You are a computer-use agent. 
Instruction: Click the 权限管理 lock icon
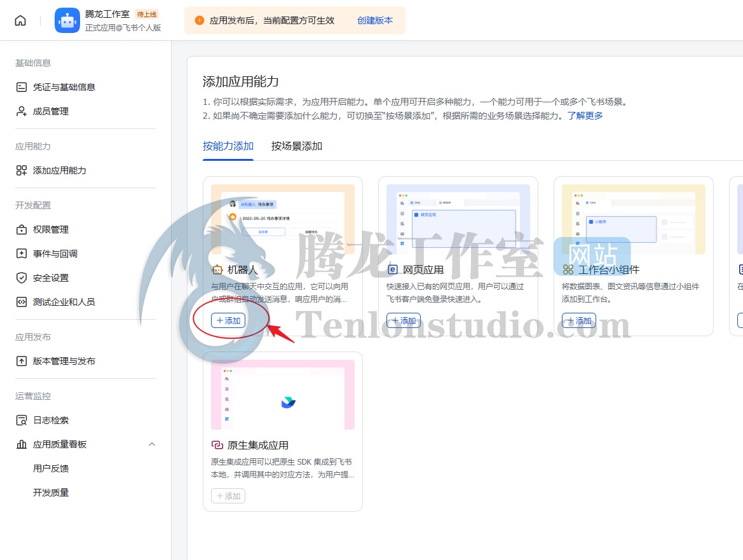22,229
